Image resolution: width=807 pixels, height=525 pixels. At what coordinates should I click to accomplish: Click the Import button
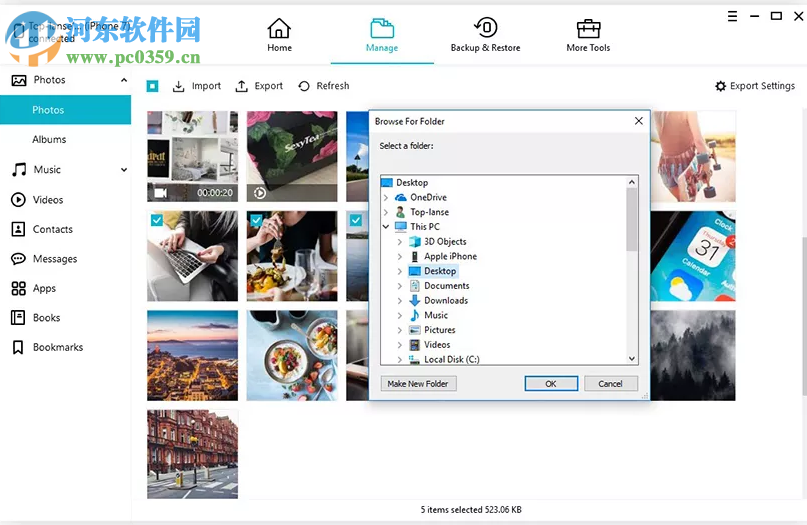[197, 86]
